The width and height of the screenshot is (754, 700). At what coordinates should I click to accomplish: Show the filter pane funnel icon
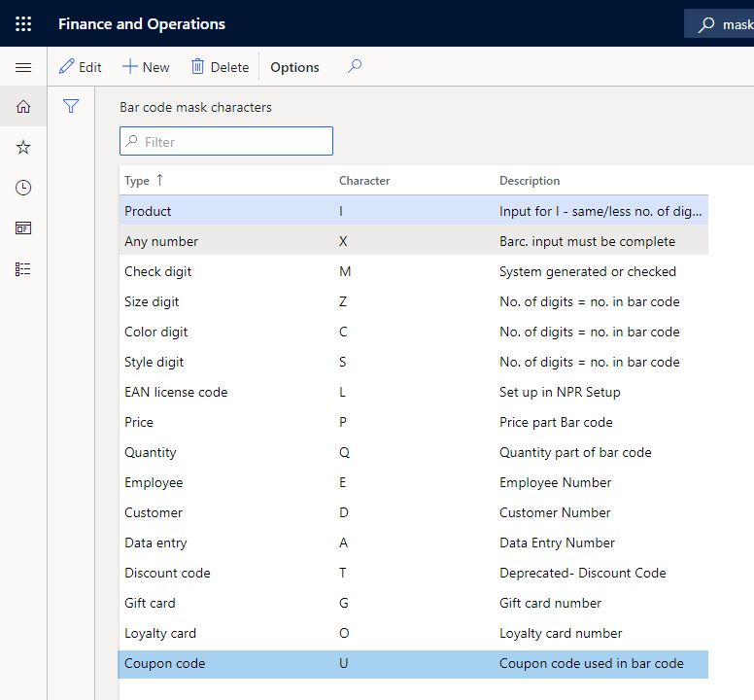[x=71, y=106]
